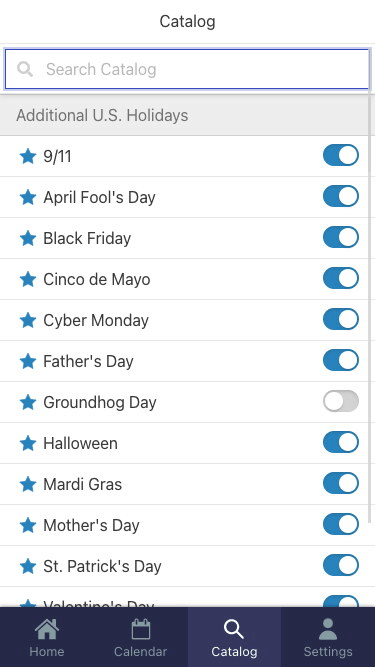Disable the April Fool's Day toggle
Image resolution: width=375 pixels, height=667 pixels.
click(341, 196)
